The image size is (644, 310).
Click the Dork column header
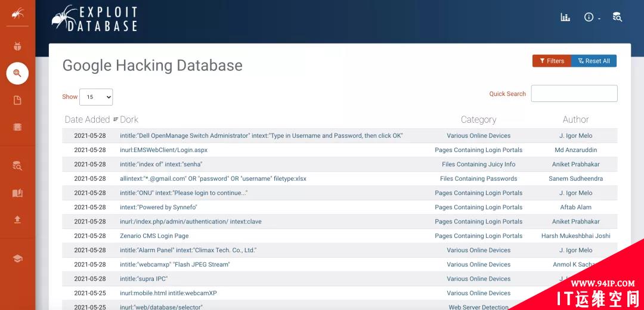[129, 119]
